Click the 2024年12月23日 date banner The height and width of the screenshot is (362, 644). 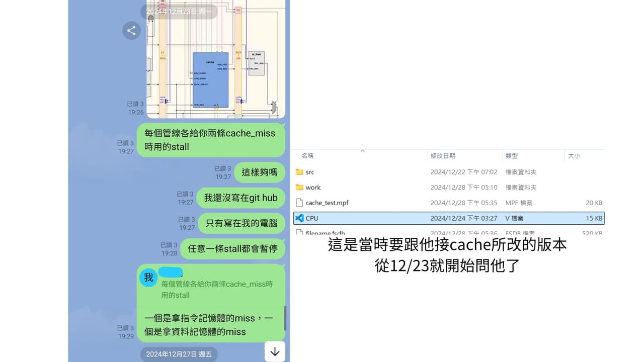pyautogui.click(x=182, y=11)
